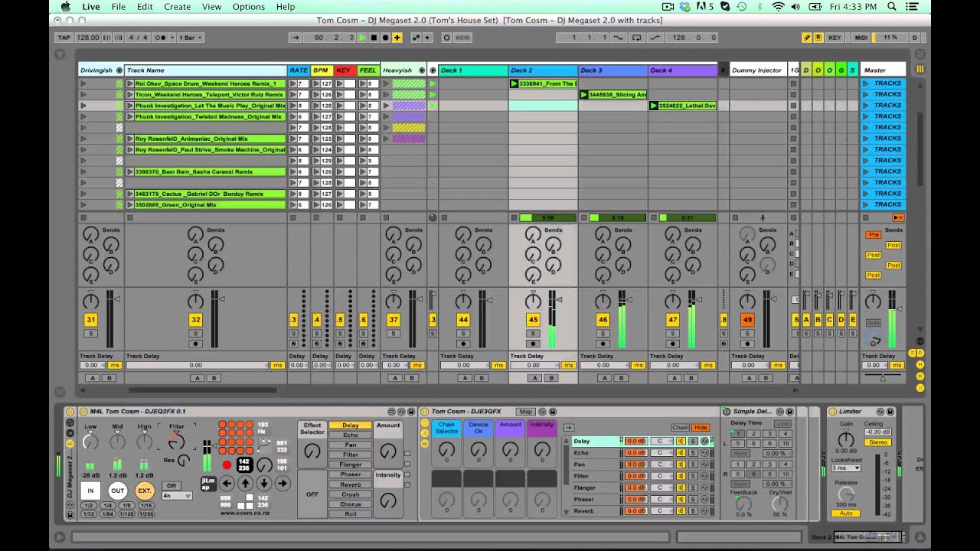Open the Apple menu
980x551 pixels.
pyautogui.click(x=65, y=7)
